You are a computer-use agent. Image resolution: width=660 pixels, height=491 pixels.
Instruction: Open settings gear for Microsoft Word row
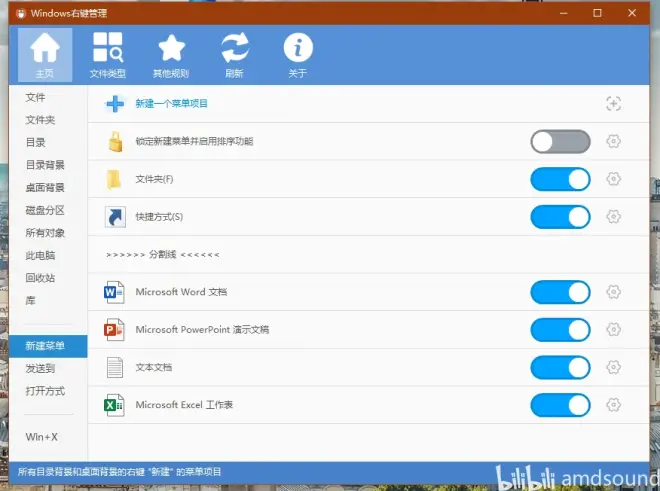click(613, 292)
